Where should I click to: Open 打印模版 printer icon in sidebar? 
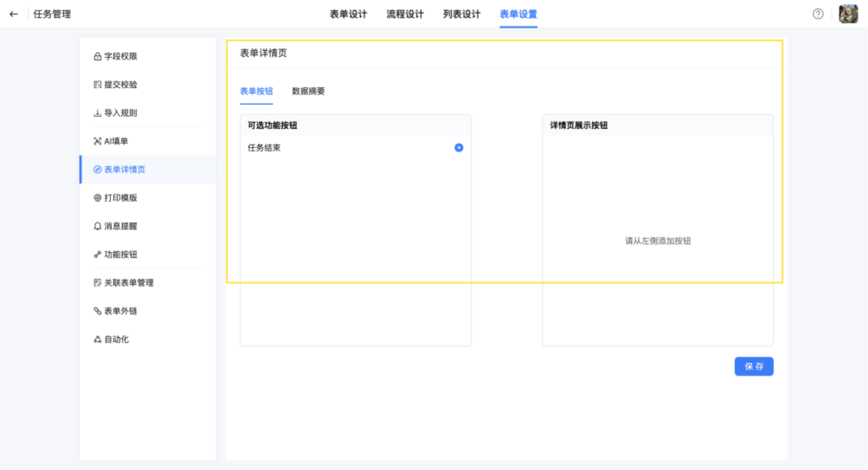point(97,198)
